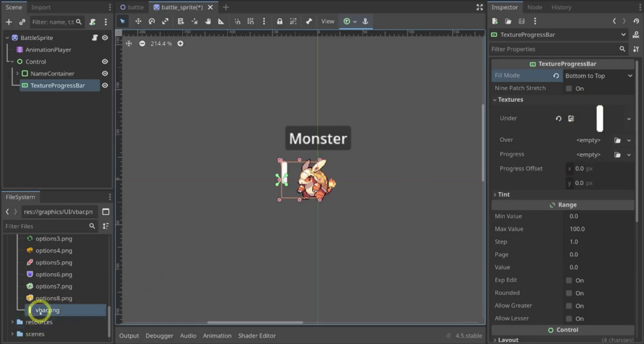Click the load resource folder icon in Inspector
The image size is (644, 344).
click(x=508, y=21)
